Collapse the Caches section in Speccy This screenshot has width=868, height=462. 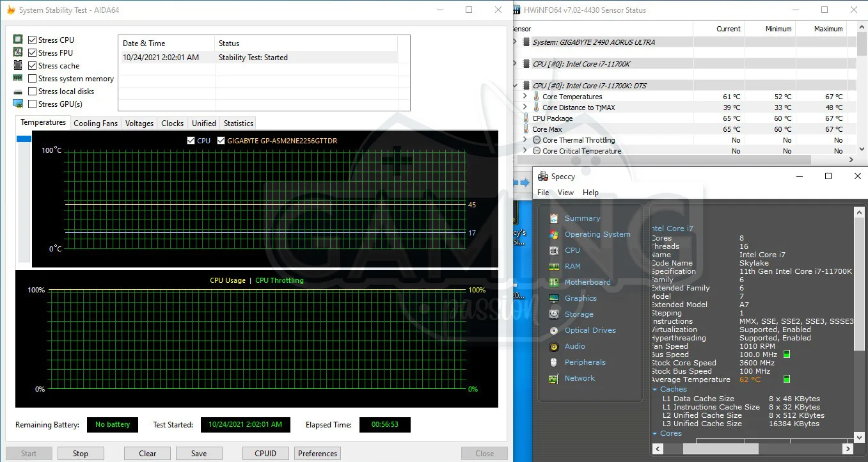pos(655,389)
